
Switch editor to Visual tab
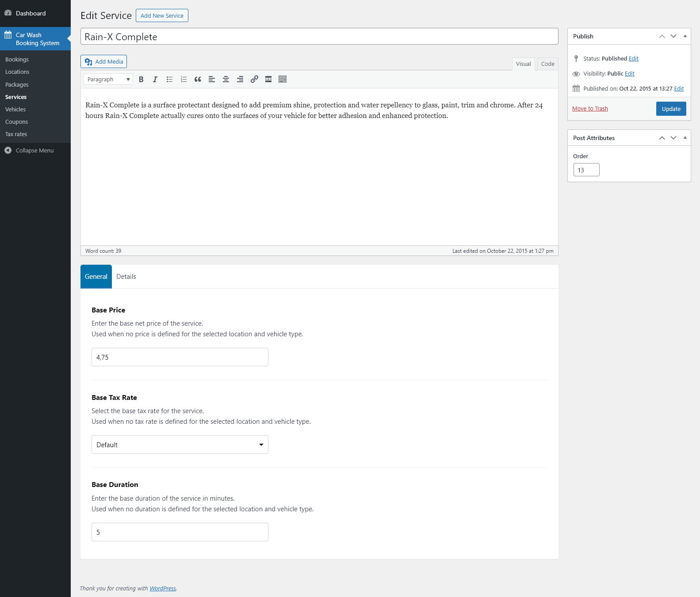coord(524,64)
